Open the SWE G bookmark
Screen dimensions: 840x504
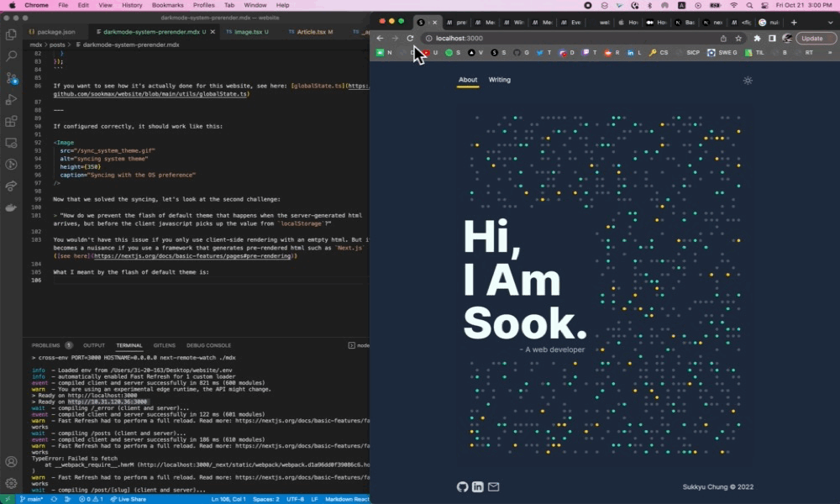click(x=722, y=52)
